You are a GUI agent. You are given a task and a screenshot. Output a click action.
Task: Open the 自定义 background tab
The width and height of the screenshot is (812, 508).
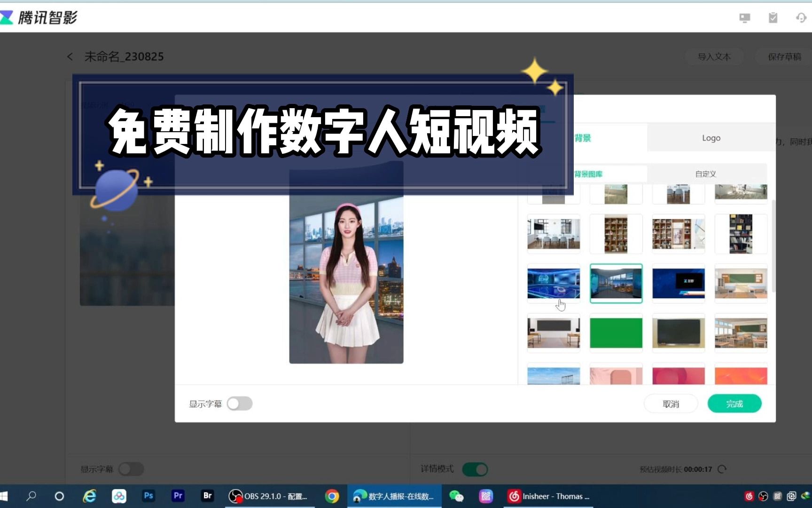[x=706, y=174]
